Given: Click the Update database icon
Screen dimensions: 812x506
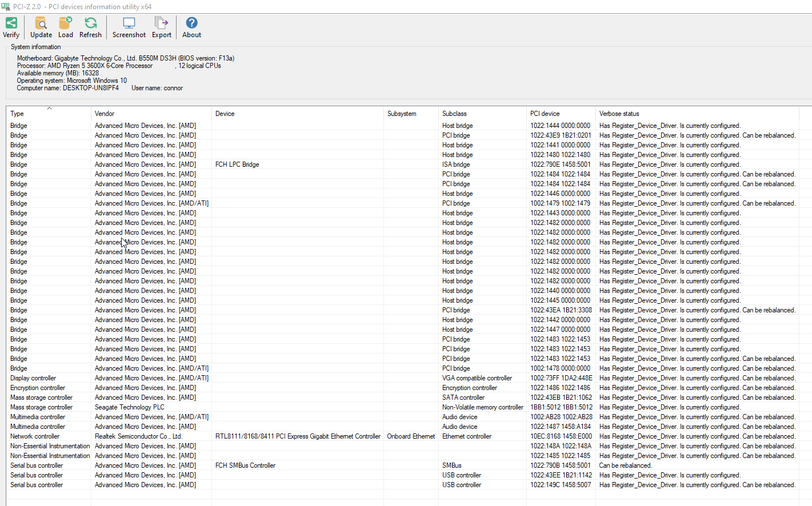Looking at the screenshot, I should pyautogui.click(x=41, y=23).
